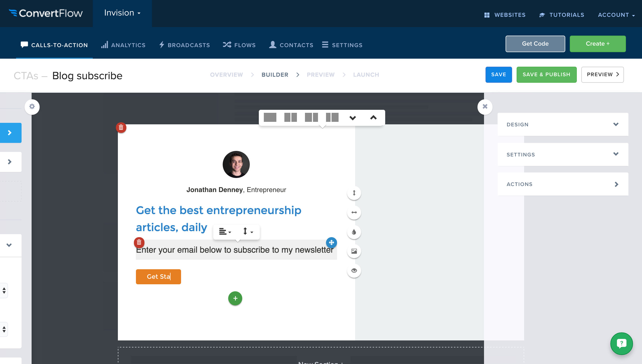The height and width of the screenshot is (364, 642).
Task: Click the background color droplet icon
Action: click(x=354, y=232)
